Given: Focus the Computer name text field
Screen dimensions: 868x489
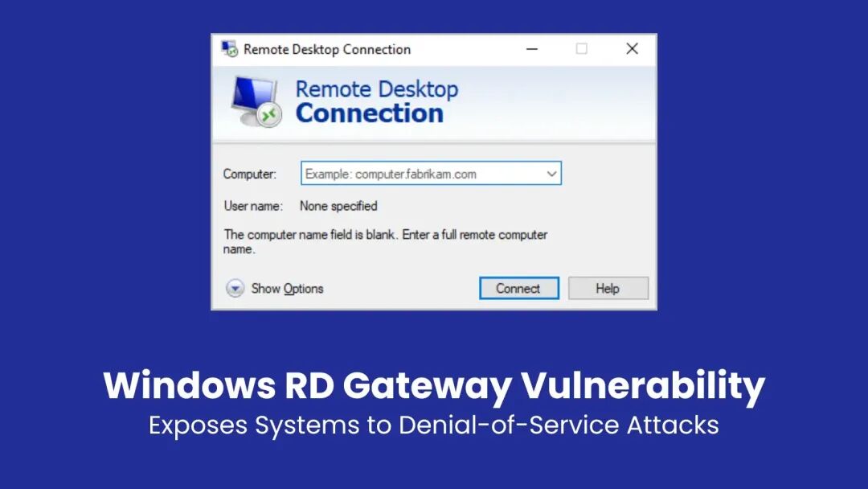Looking at the screenshot, I should coord(423,174).
